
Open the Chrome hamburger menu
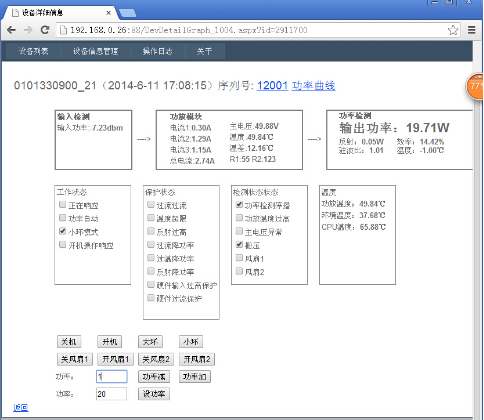click(471, 30)
